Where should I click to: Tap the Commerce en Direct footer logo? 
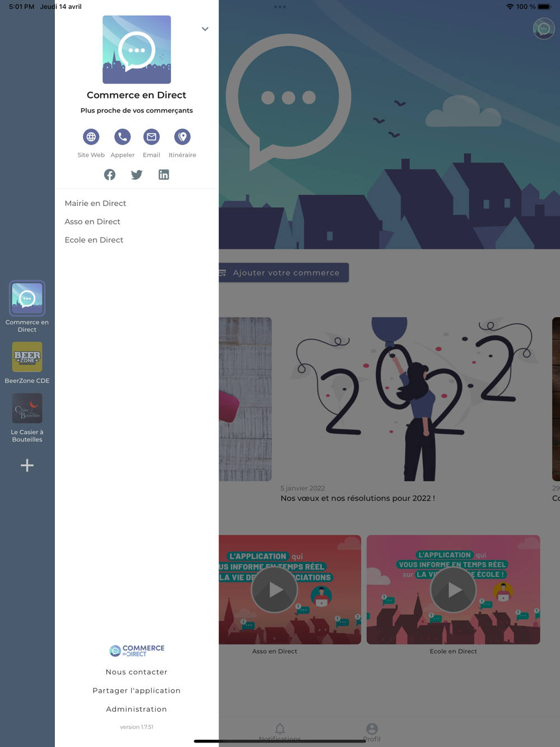click(x=137, y=650)
